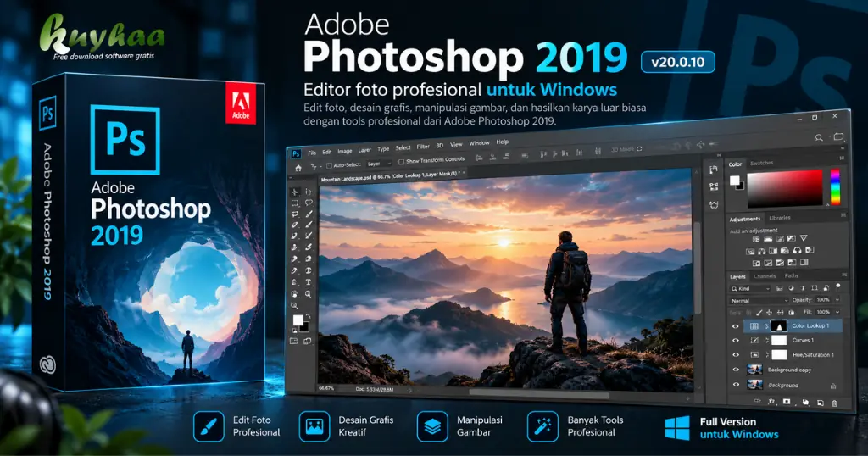The image size is (868, 456).
Task: Click the Desain Grafis Kreatif picture icon
Action: point(314,426)
